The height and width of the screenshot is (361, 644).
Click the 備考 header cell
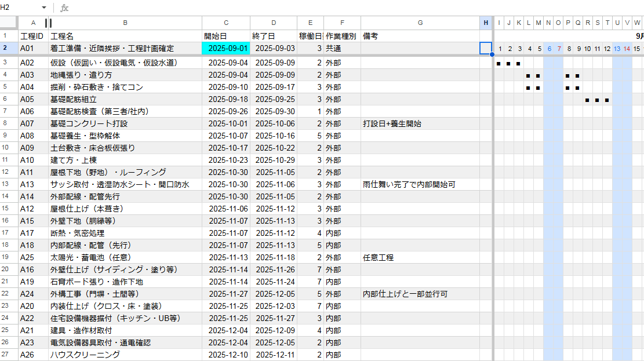click(420, 36)
